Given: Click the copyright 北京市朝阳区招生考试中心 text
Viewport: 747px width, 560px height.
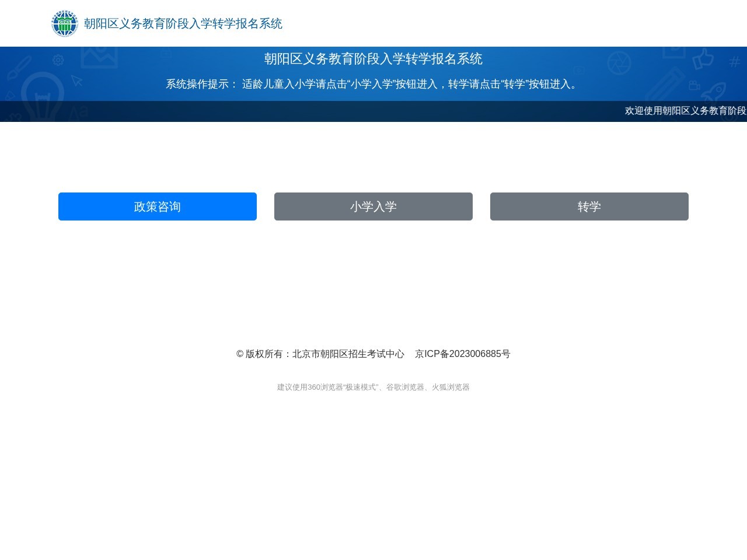Looking at the screenshot, I should 320,353.
